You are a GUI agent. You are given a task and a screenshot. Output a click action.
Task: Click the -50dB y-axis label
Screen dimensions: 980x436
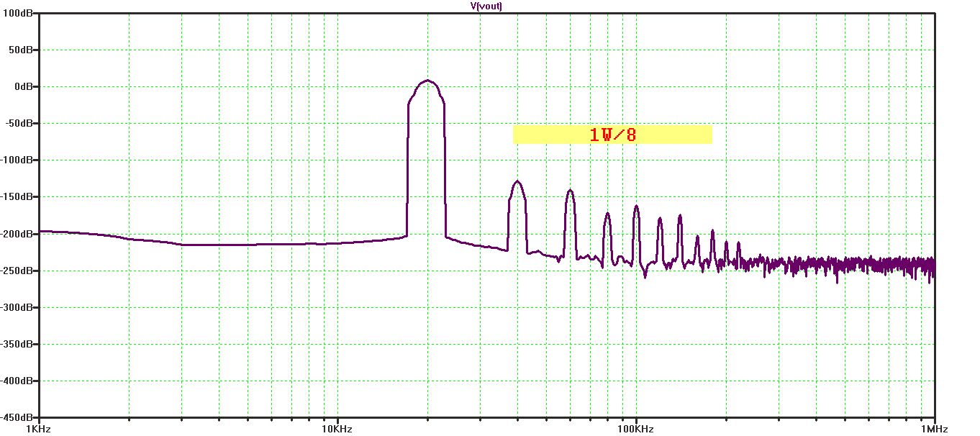[x=19, y=123]
